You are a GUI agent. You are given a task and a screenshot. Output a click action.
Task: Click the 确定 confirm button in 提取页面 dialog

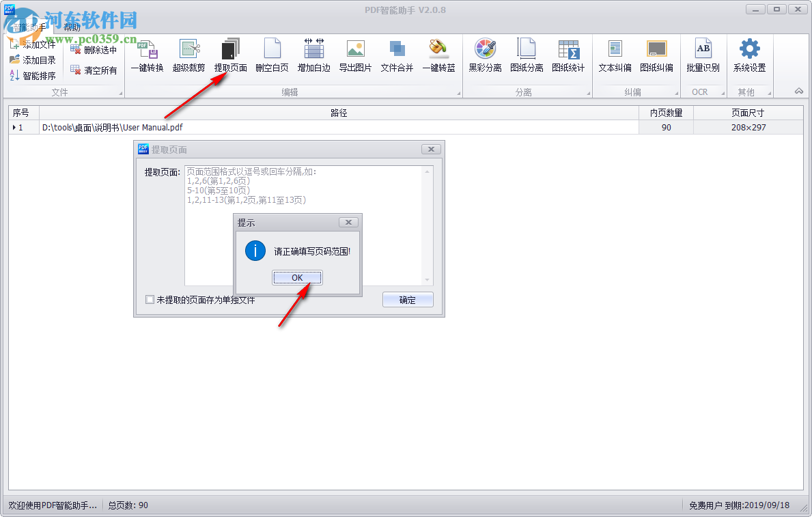[x=408, y=300]
